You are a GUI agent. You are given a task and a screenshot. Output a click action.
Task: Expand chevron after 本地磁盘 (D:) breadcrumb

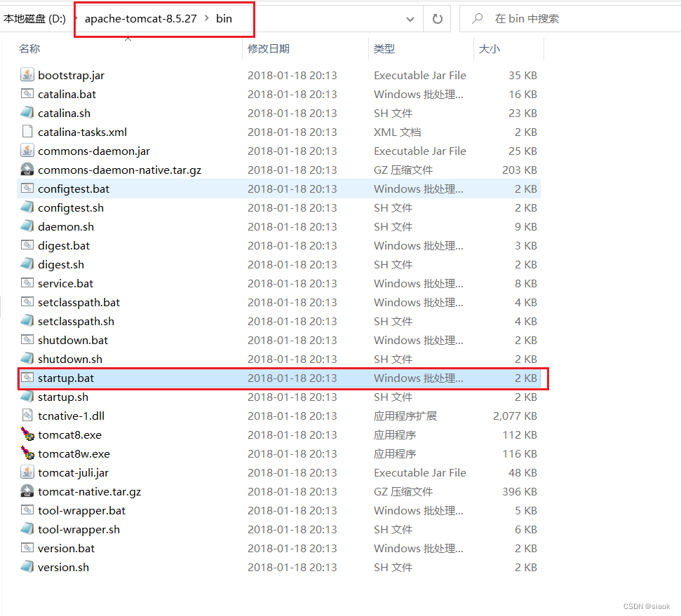(76, 18)
